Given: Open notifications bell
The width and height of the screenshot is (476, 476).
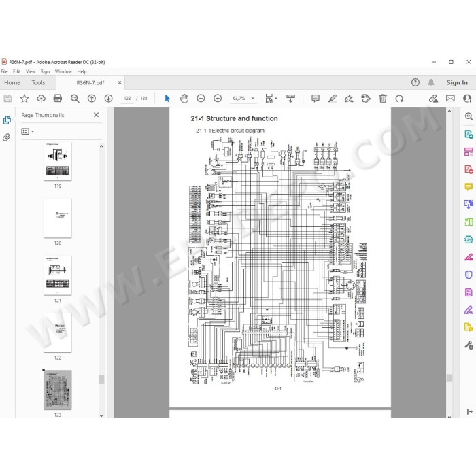Looking at the screenshot, I should 431,82.
